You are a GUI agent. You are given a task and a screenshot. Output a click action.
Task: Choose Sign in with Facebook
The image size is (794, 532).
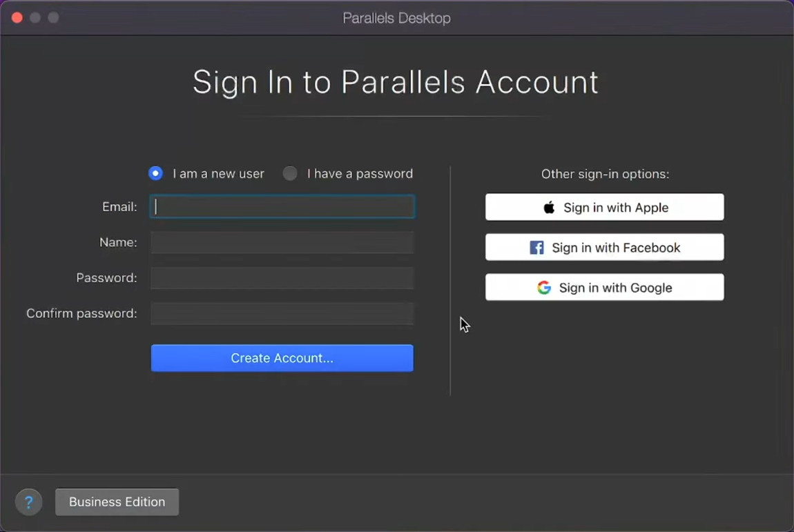[605, 248]
